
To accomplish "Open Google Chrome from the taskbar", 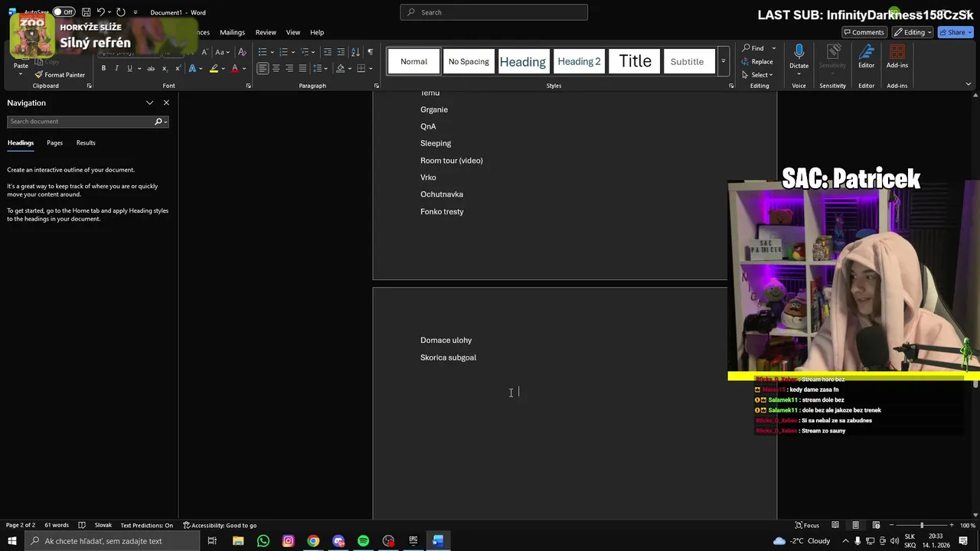I will 313,541.
